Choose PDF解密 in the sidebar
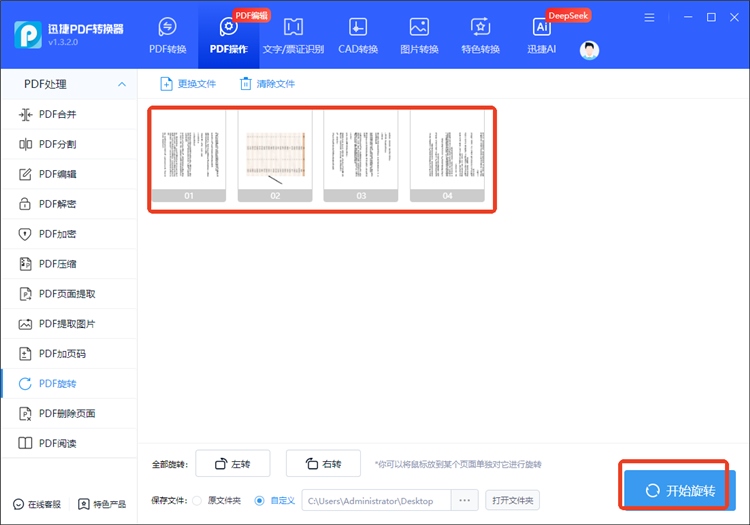 [69, 204]
